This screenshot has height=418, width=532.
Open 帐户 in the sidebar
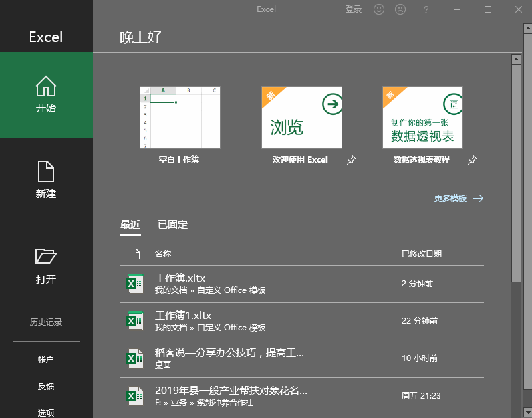(46, 359)
